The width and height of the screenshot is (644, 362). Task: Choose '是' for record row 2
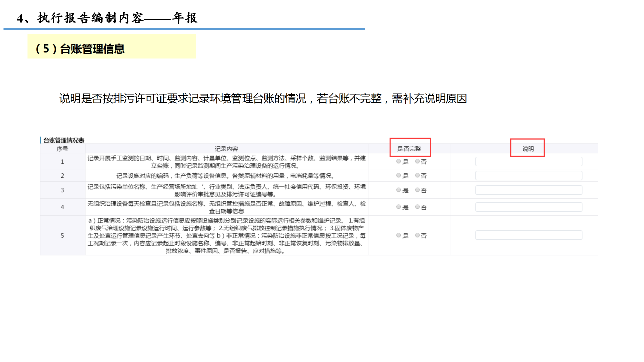pos(399,175)
